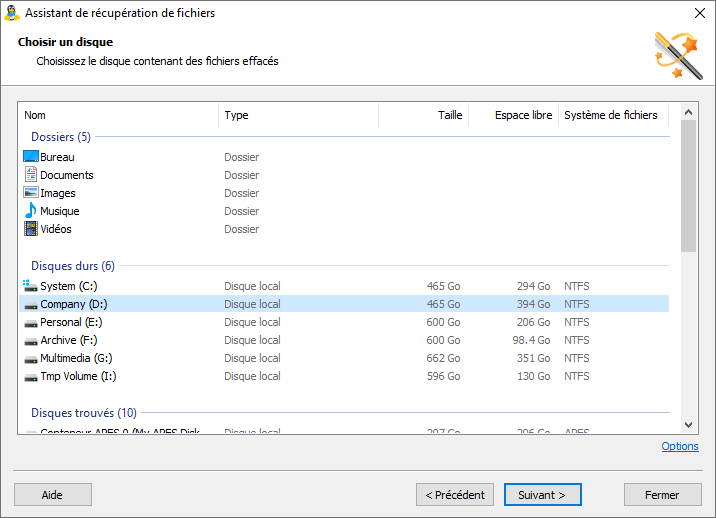
Task: Click the Multimedia (G:) drive icon
Action: click(31, 359)
